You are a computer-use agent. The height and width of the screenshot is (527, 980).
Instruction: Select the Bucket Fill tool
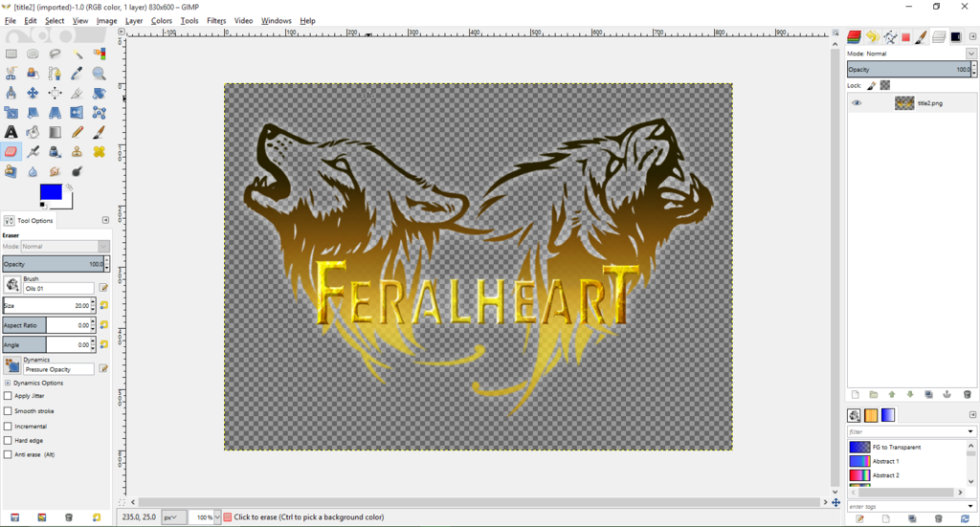tap(33, 132)
